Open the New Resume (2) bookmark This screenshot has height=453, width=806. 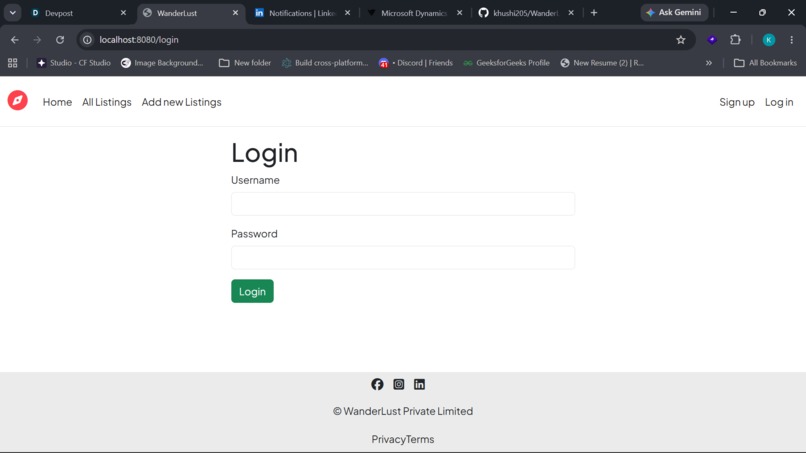click(x=602, y=63)
